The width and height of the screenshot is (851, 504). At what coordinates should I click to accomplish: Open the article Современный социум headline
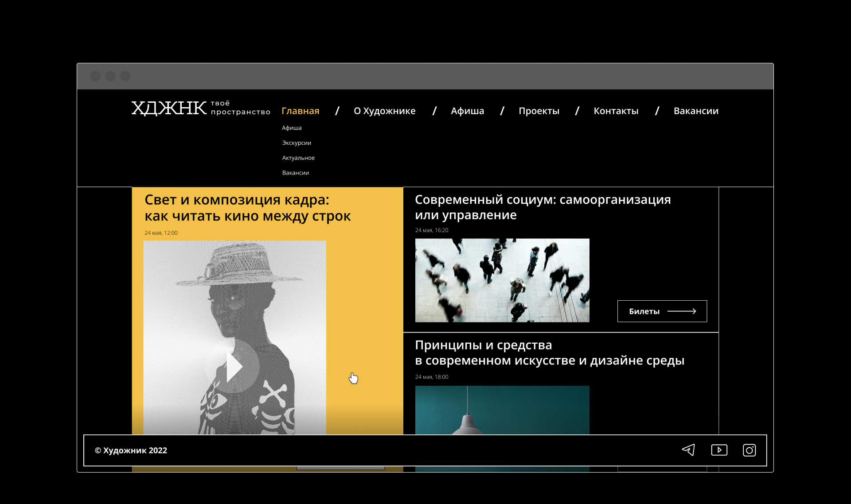(542, 207)
